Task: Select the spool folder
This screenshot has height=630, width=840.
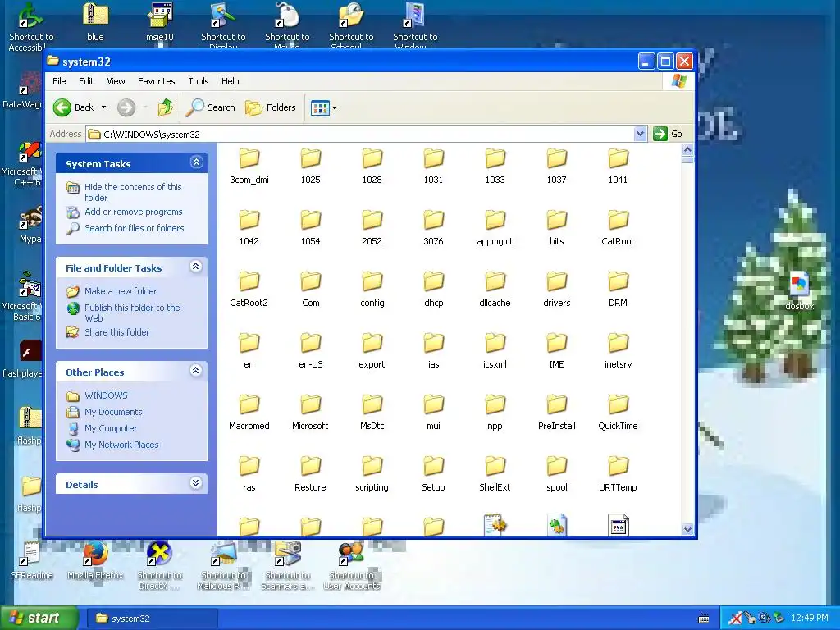Action: 557,475
